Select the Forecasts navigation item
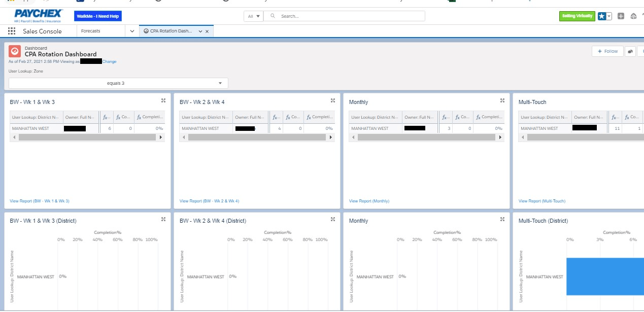The height and width of the screenshot is (312, 644). [x=91, y=31]
